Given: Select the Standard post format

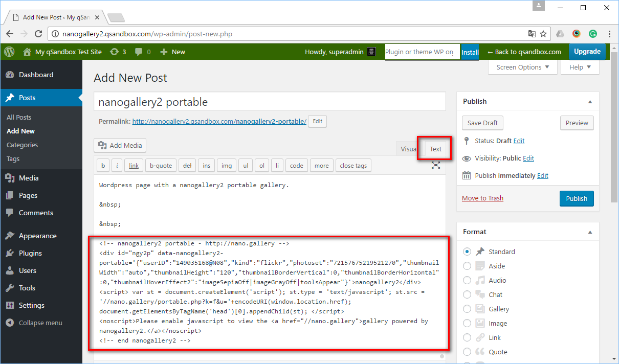Looking at the screenshot, I should point(467,252).
